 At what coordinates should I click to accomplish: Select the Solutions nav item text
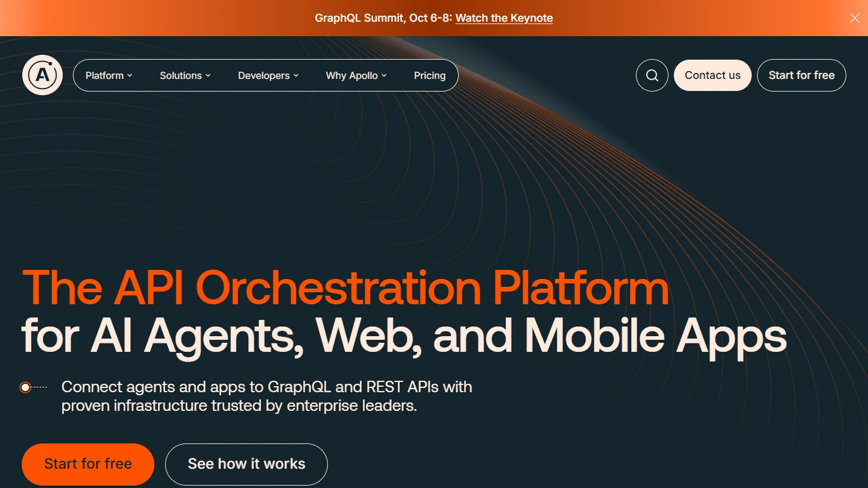pyautogui.click(x=180, y=75)
